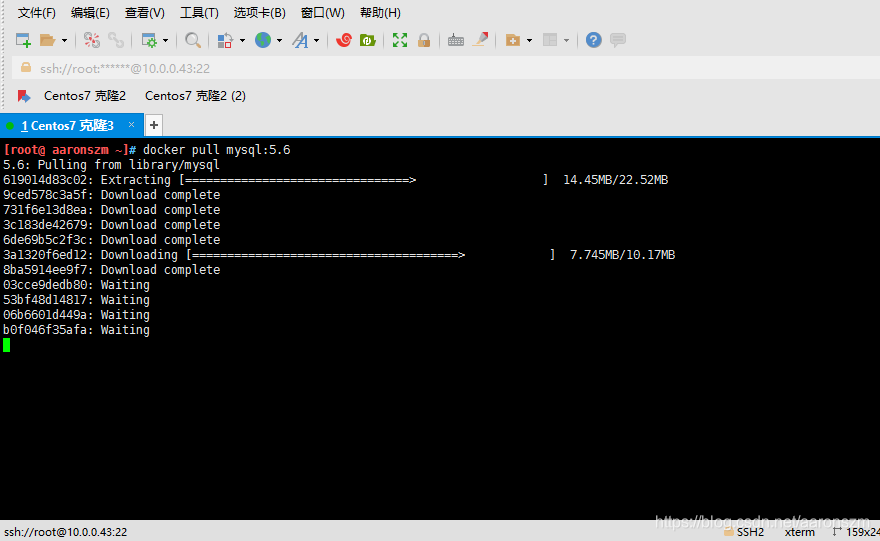Viewport: 880px width, 541px height.
Task: Add a new tab with plus button
Action: (x=154, y=125)
